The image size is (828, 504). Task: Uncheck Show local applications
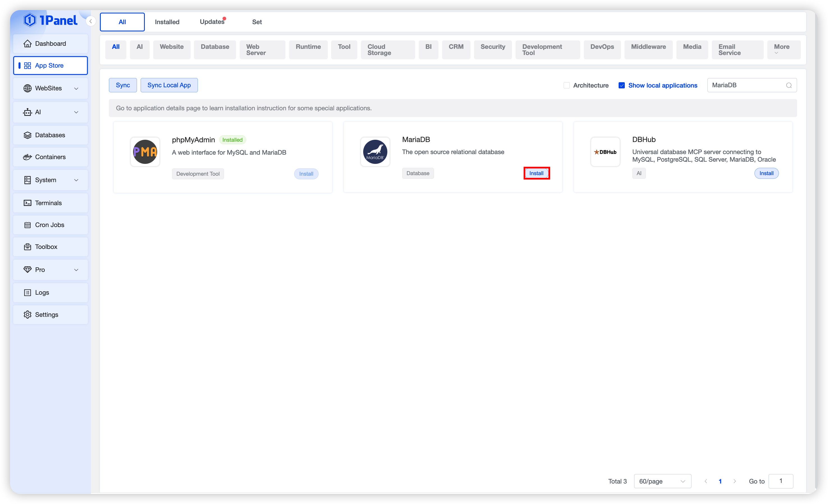tap(622, 85)
